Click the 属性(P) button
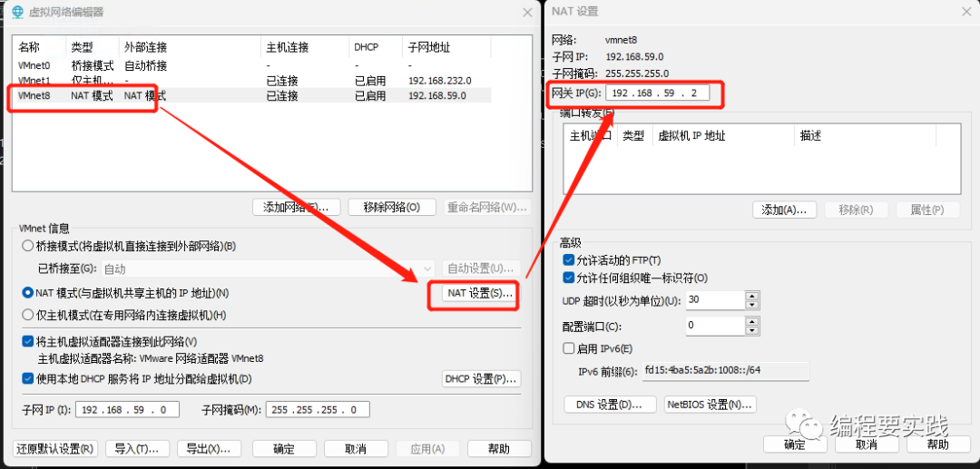The image size is (980, 469). (927, 210)
